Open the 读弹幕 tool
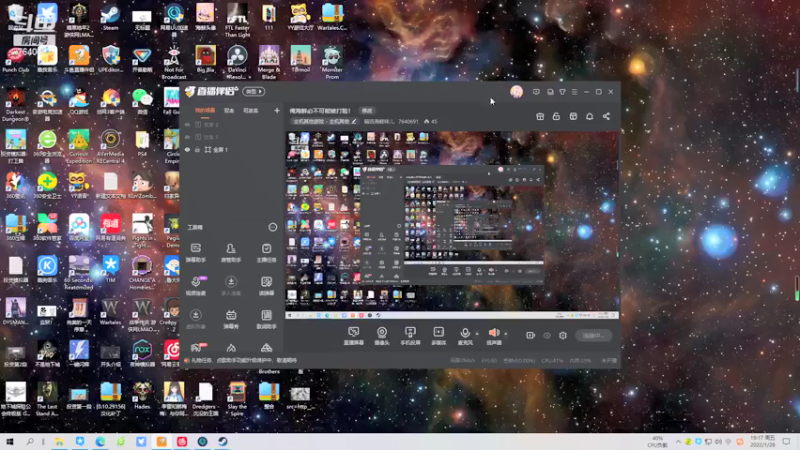Screen dimensions: 800x450 [266, 286]
